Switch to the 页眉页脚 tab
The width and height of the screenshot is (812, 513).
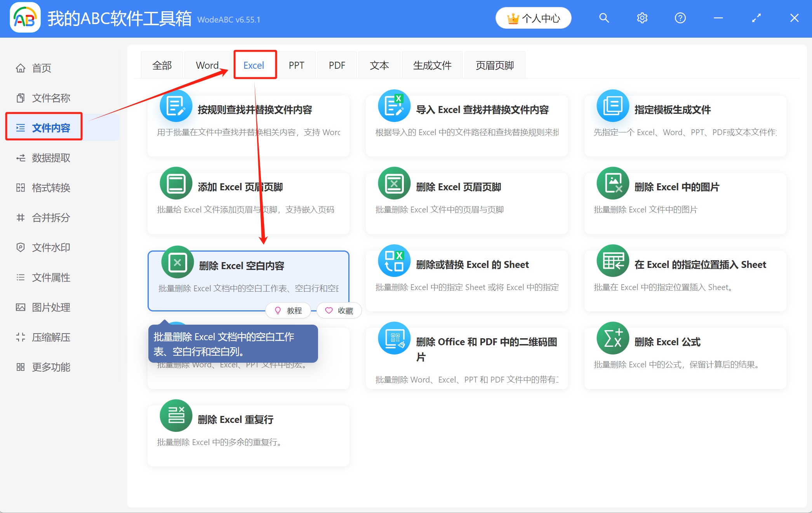tap(494, 65)
